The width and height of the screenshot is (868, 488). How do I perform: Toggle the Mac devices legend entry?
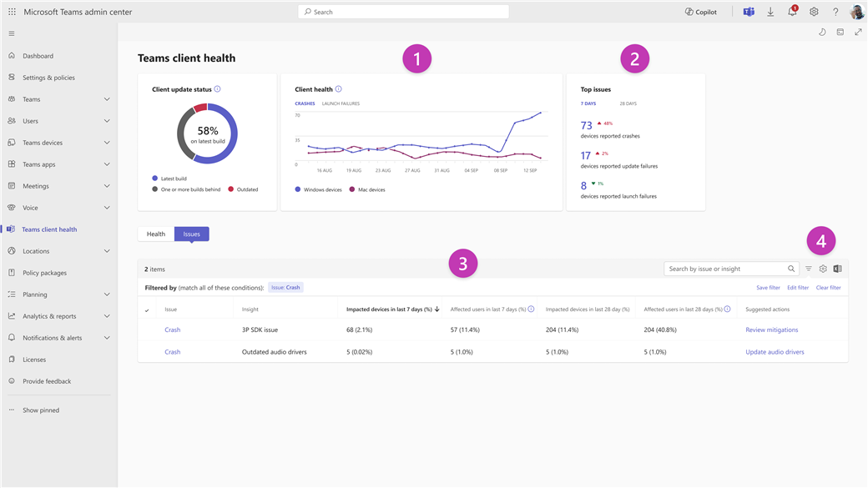[366, 189]
